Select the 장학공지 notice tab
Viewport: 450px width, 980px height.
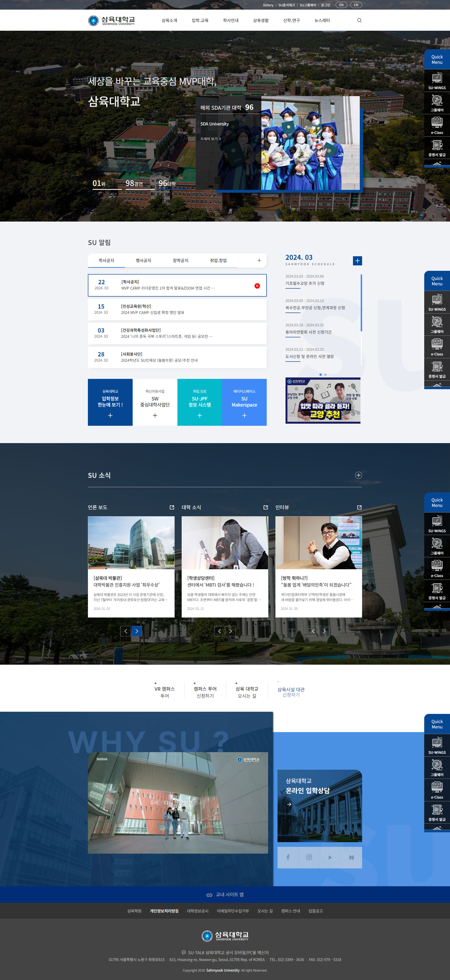pos(180,261)
